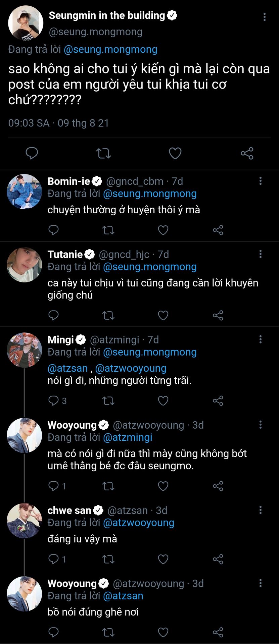The image size is (279, 644).
Task: Click @seung.mongmong link under Bomin-ie's name
Action: (149, 194)
